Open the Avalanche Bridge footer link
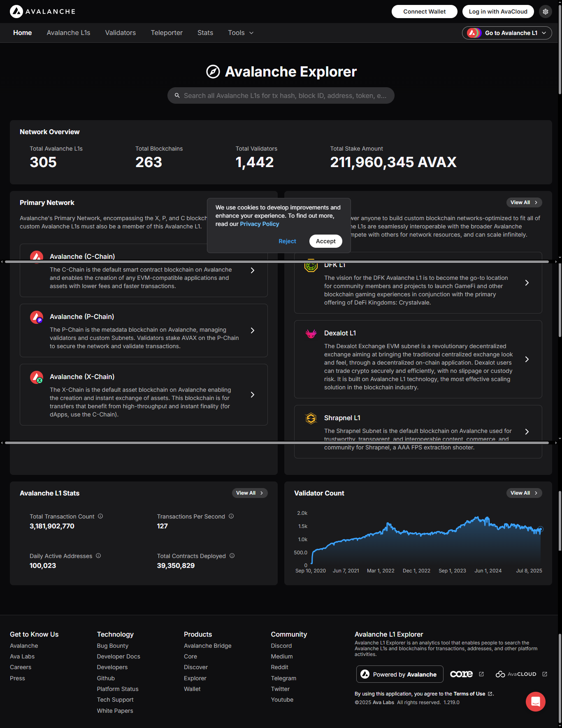Viewport: 562px width, 728px height. [208, 646]
